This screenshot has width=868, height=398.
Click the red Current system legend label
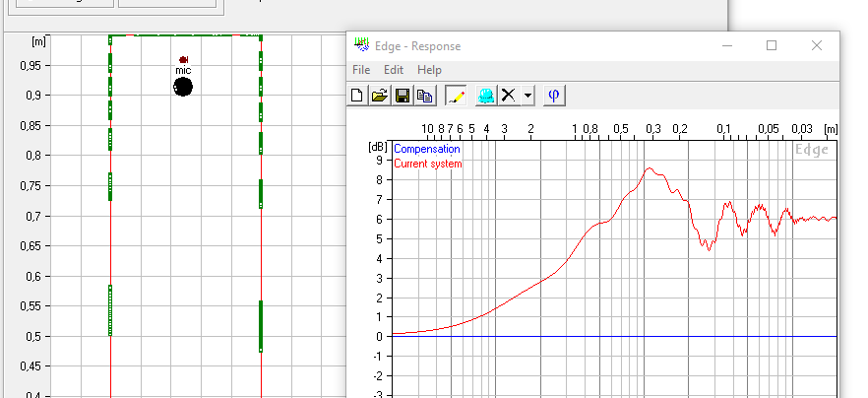coord(427,164)
